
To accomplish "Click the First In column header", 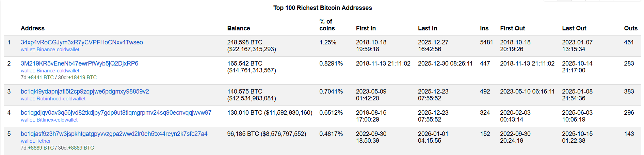I will pyautogui.click(x=366, y=28).
